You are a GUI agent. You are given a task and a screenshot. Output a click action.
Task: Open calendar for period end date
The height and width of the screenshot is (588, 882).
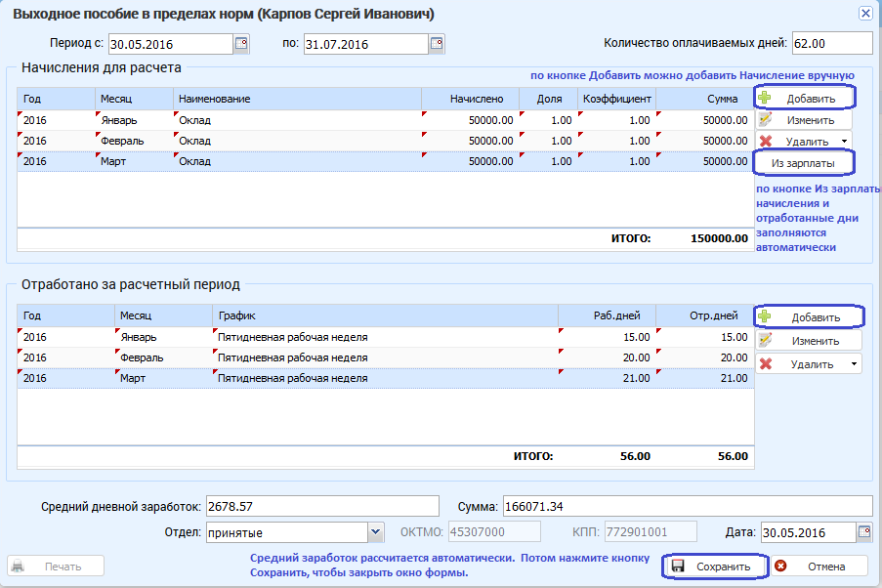tap(437, 44)
